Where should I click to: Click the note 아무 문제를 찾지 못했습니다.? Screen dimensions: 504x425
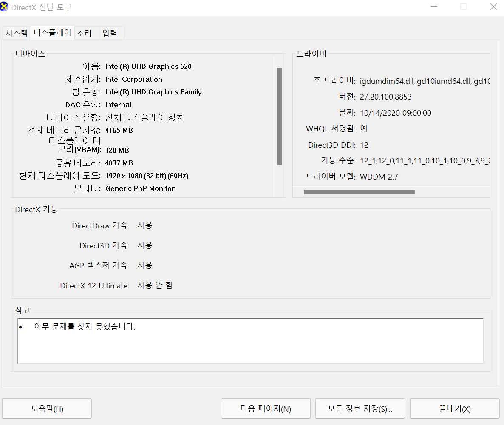tap(85, 326)
